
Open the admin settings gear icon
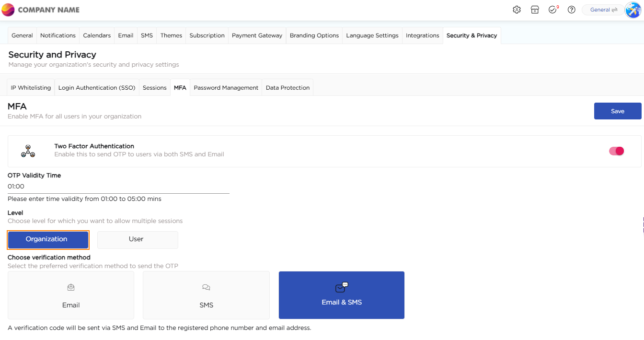coord(517,10)
